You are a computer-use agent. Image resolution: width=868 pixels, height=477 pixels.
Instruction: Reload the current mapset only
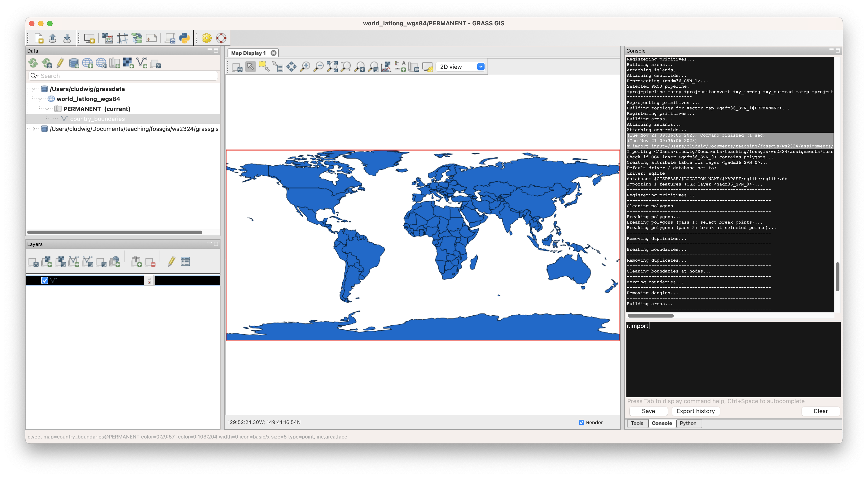(x=47, y=63)
